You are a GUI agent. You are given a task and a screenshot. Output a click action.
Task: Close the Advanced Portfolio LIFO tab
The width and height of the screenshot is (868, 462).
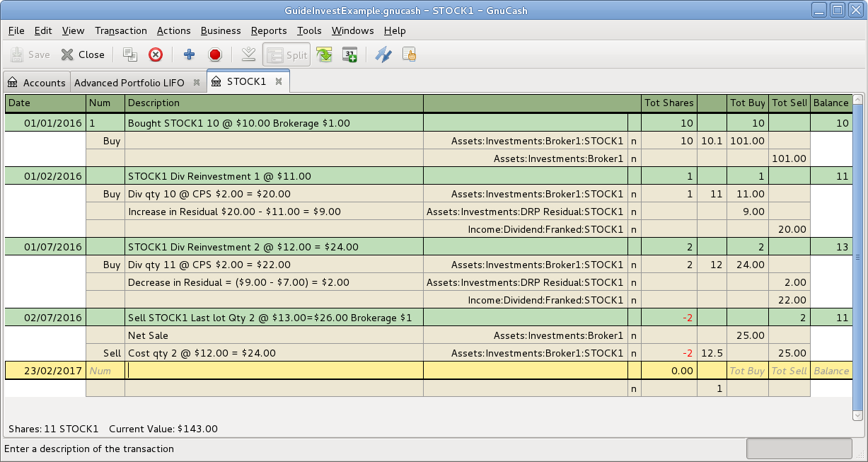(x=197, y=83)
